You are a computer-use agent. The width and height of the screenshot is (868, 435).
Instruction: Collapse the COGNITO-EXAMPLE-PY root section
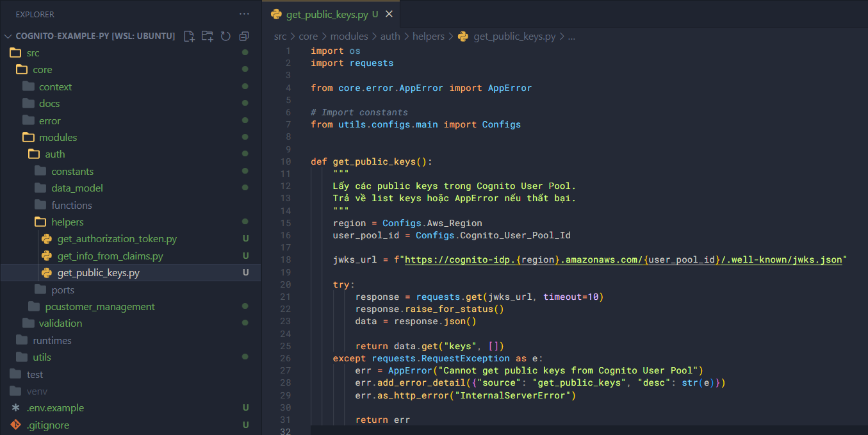click(x=8, y=36)
